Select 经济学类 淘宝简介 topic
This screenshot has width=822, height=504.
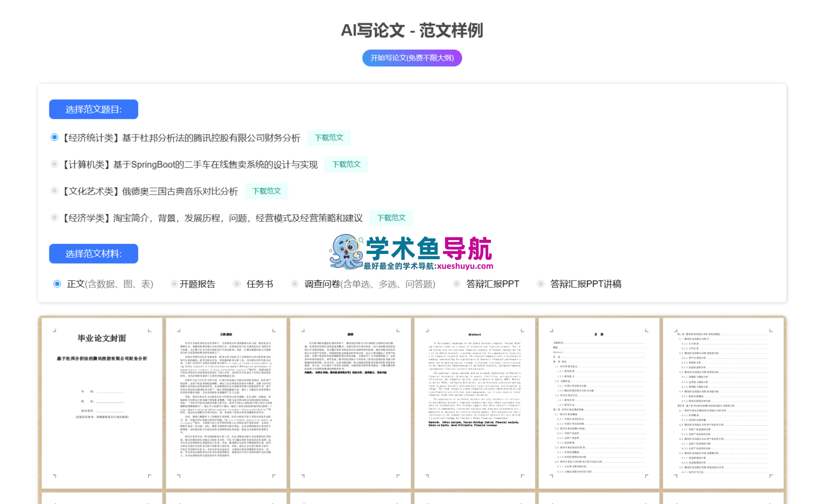tap(54, 217)
